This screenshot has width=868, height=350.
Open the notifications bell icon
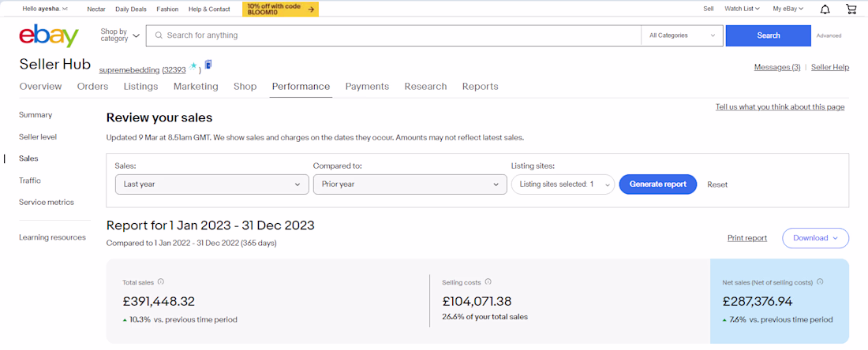tap(825, 9)
